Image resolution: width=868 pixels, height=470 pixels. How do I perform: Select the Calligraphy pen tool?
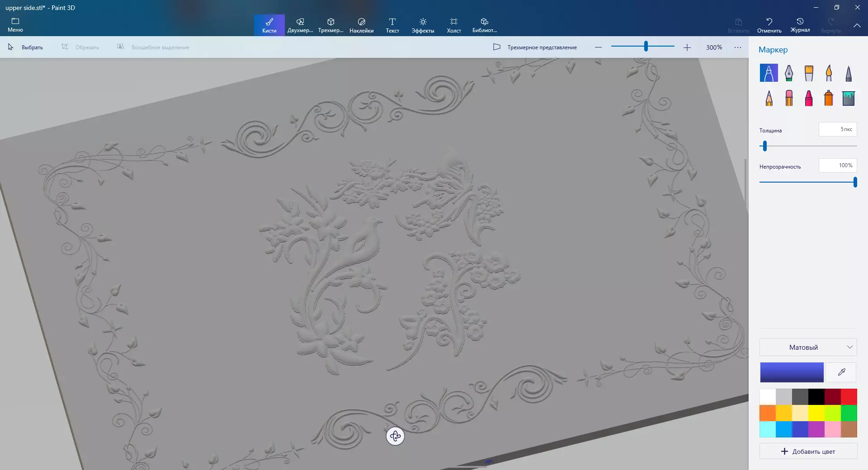(x=789, y=73)
